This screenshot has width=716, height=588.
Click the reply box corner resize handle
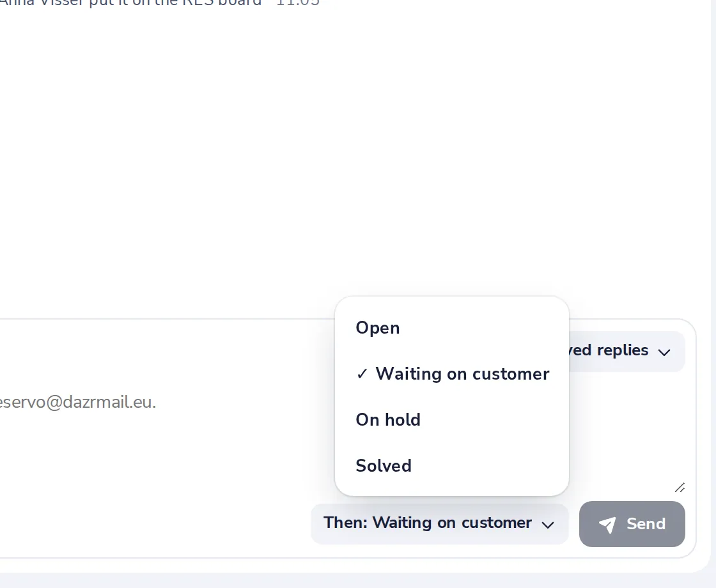point(680,488)
